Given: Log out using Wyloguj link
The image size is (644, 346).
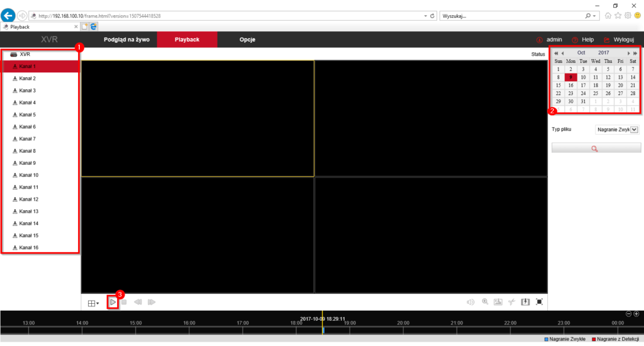Looking at the screenshot, I should 623,40.
